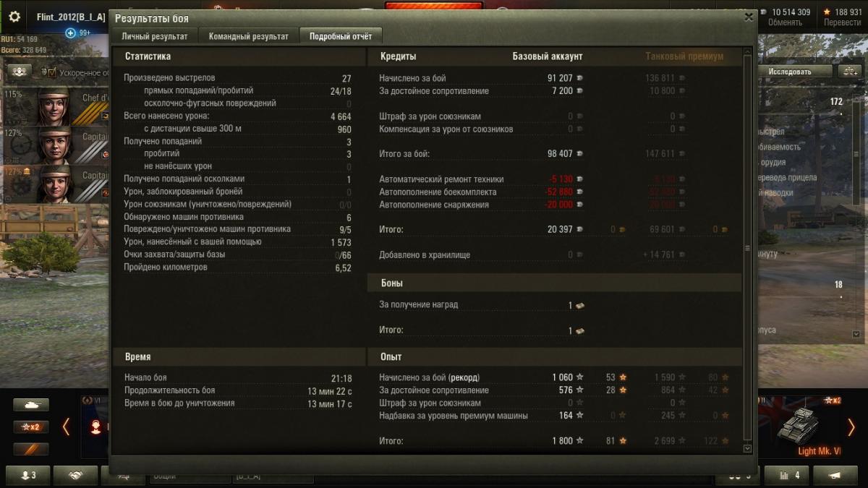Toggle the x2 experience carousel filter
The width and height of the screenshot is (868, 488).
(x=31, y=427)
